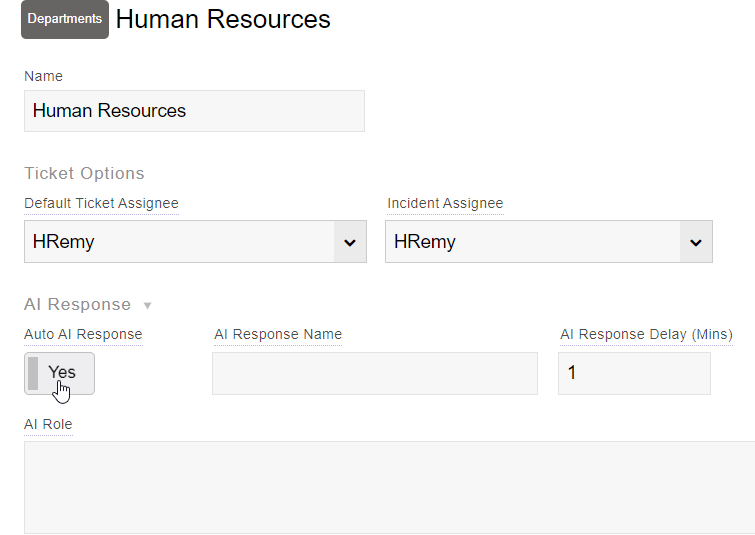Click into the AI Response Name field
Viewport: 755px width, 535px height.
point(374,373)
